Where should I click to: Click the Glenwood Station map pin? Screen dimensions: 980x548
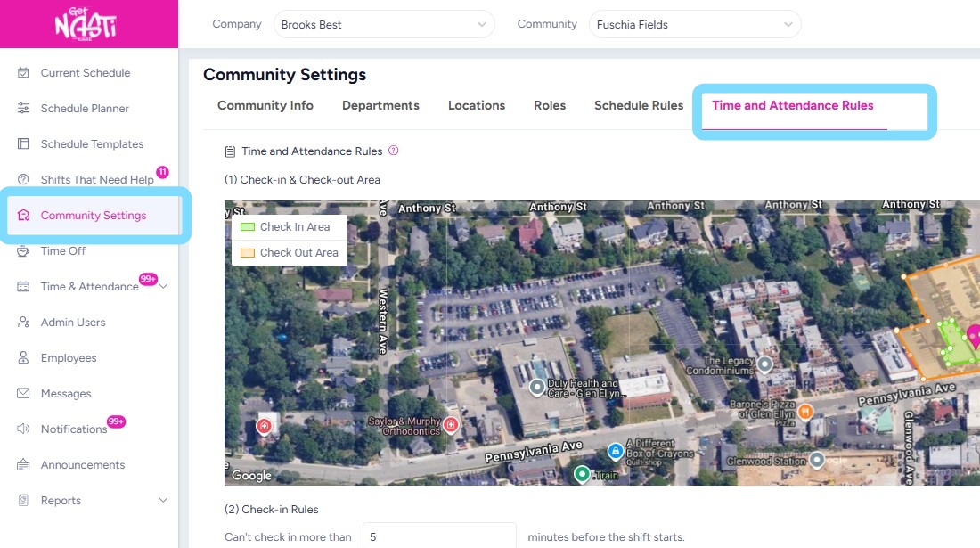(x=816, y=461)
